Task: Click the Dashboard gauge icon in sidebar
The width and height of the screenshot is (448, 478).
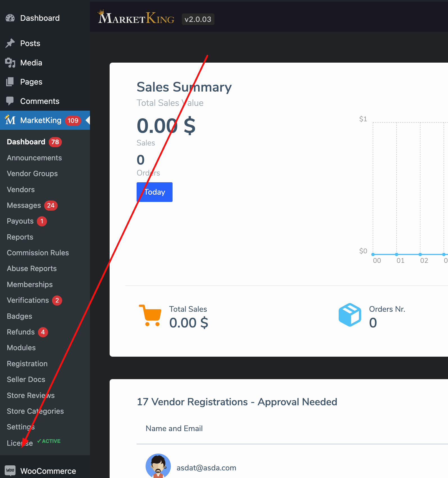Action: tap(10, 18)
